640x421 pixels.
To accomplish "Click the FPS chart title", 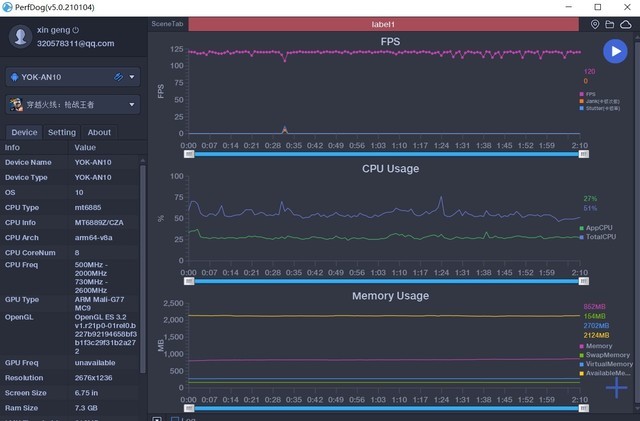I will tap(390, 42).
